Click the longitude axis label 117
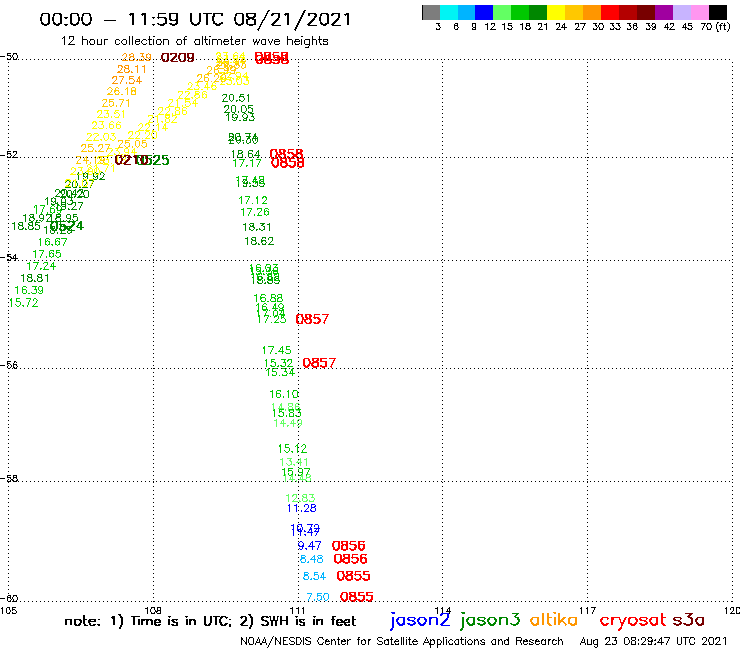 tap(587, 610)
